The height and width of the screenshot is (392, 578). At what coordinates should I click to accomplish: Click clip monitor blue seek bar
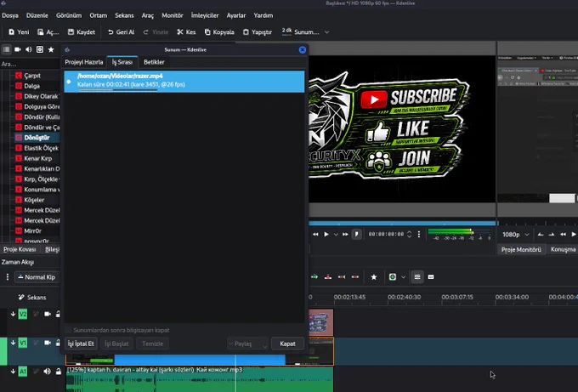tap(402, 223)
